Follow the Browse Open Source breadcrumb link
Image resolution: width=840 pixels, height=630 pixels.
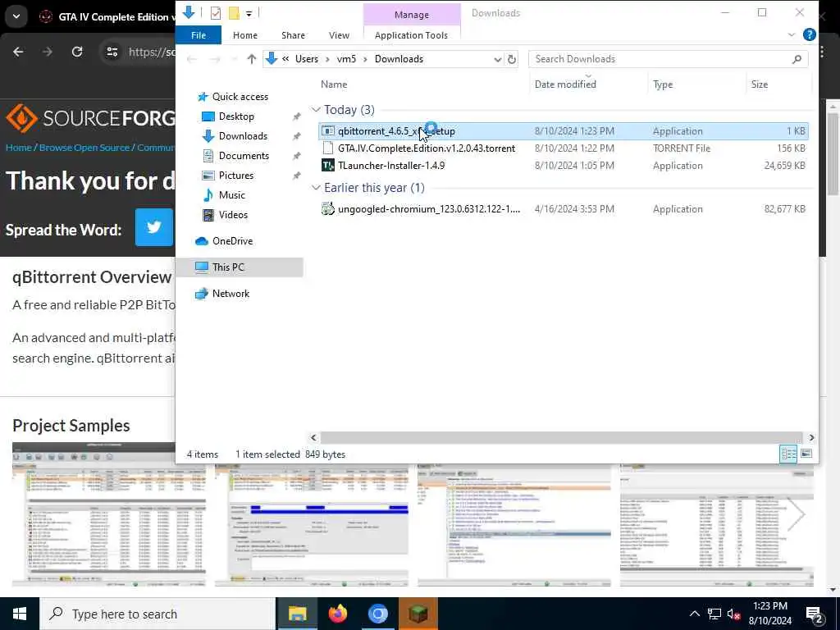(x=84, y=148)
